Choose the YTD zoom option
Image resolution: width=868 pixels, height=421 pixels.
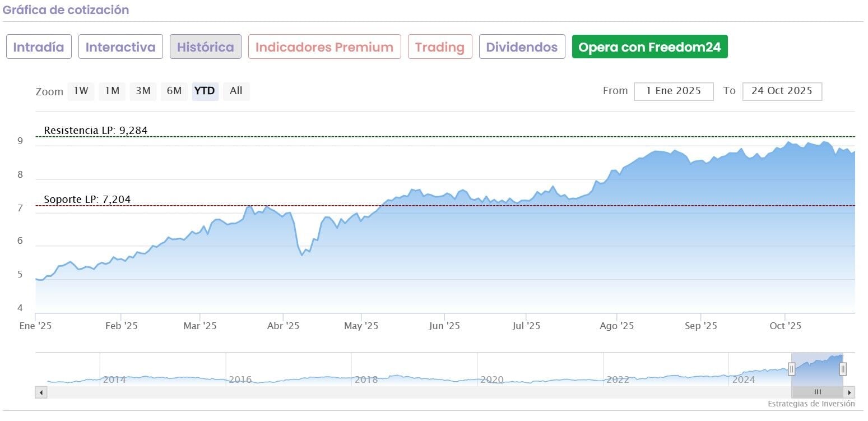point(205,91)
